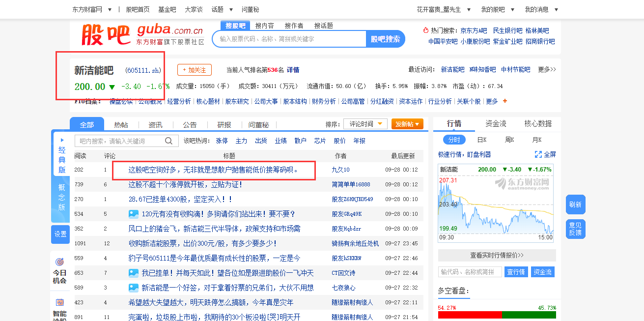Click main stock search input field

[x=289, y=39]
